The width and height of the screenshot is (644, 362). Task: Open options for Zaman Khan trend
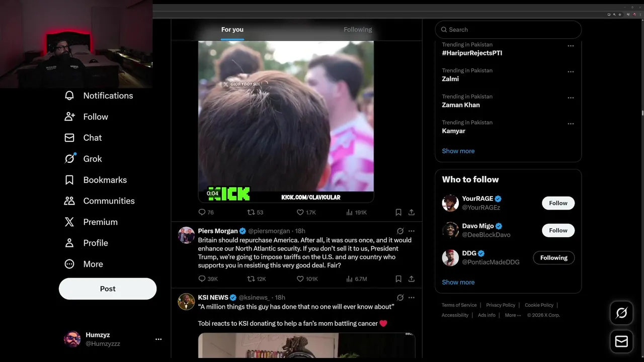click(571, 98)
